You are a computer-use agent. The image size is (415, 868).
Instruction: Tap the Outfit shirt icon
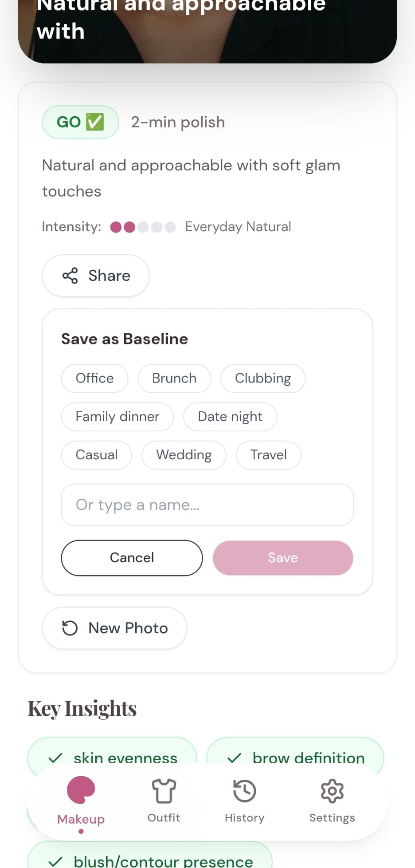coord(164,791)
